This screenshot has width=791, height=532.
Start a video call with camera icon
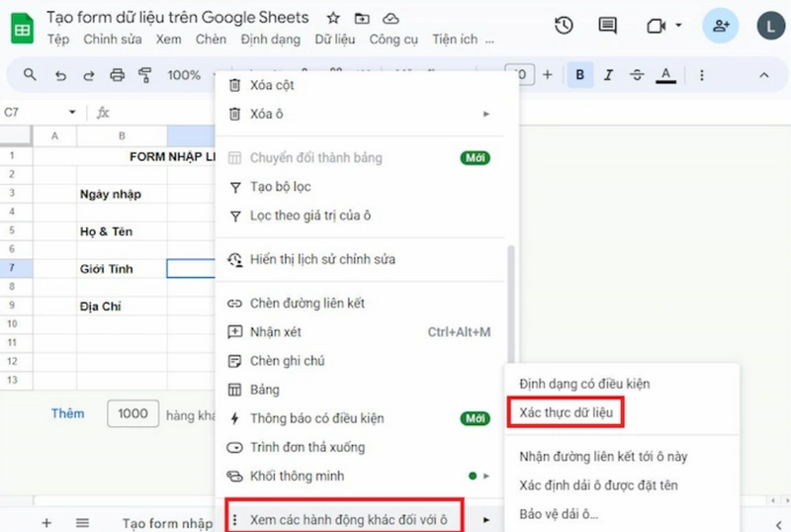click(x=656, y=26)
